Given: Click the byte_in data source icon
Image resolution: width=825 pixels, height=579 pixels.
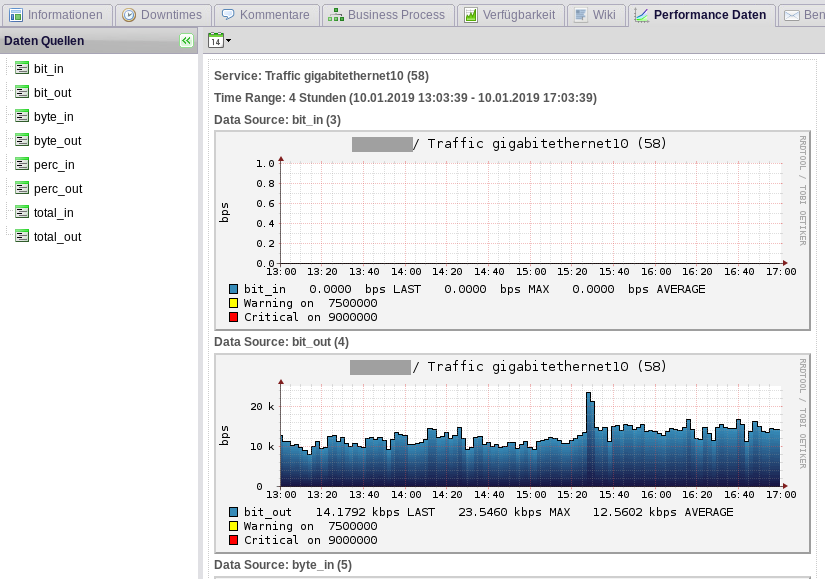Looking at the screenshot, I should 22,116.
